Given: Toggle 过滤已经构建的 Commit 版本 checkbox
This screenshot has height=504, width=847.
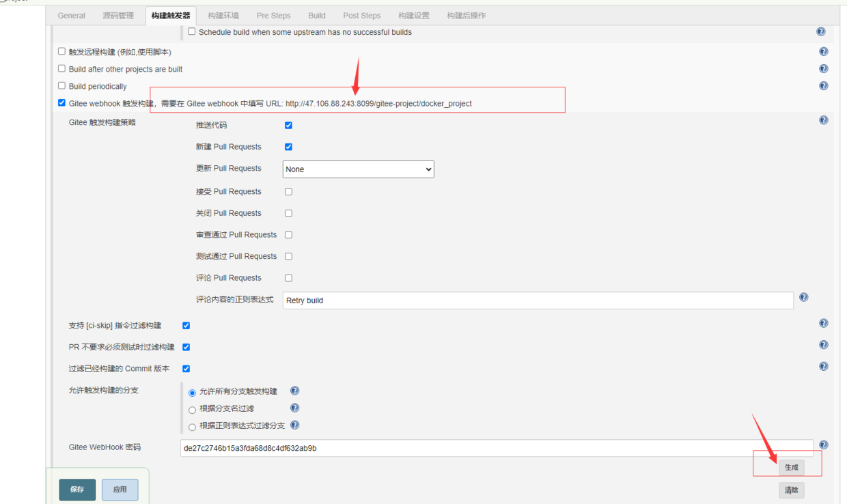Looking at the screenshot, I should [x=186, y=369].
